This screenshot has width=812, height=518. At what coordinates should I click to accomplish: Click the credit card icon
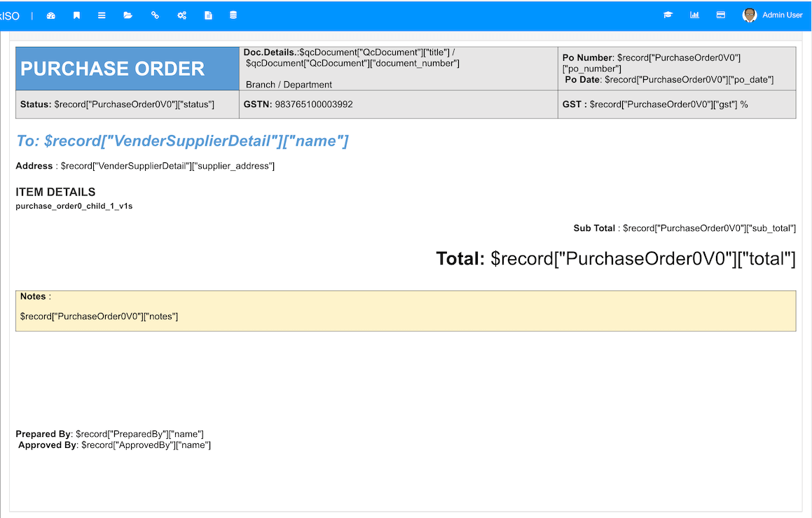721,15
